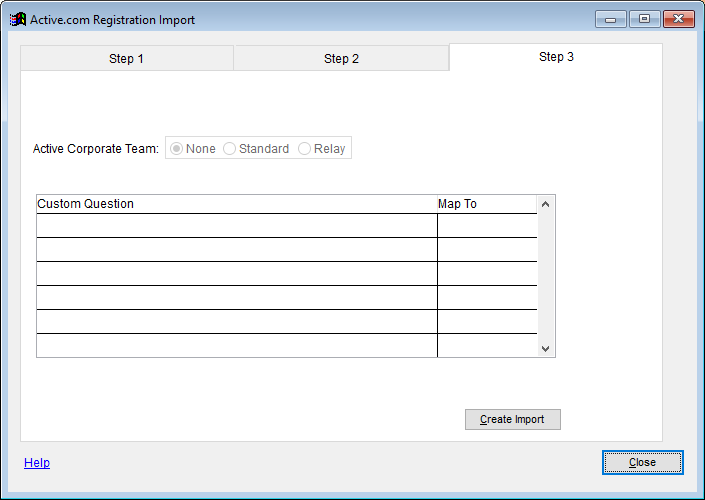Click the Map To column header
Screen dimensions: 705x500
(487, 204)
